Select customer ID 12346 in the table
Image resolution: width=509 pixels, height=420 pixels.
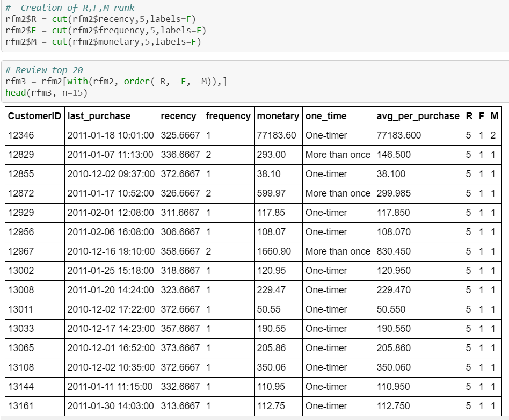pos(21,135)
